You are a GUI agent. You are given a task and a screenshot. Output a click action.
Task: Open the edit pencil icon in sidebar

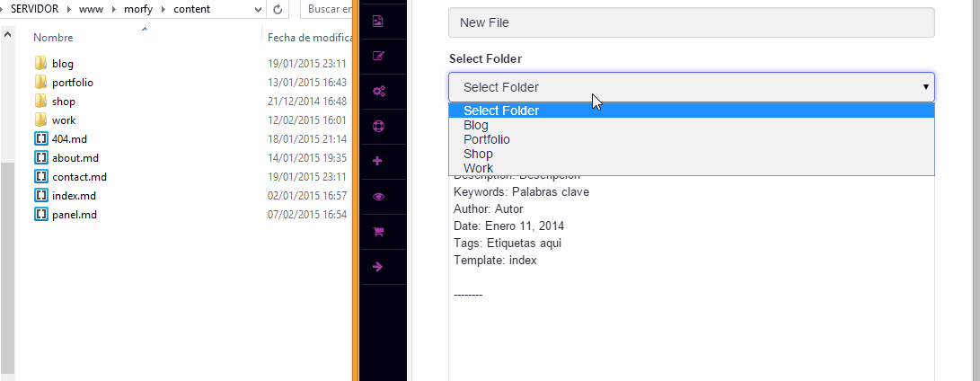(x=378, y=57)
